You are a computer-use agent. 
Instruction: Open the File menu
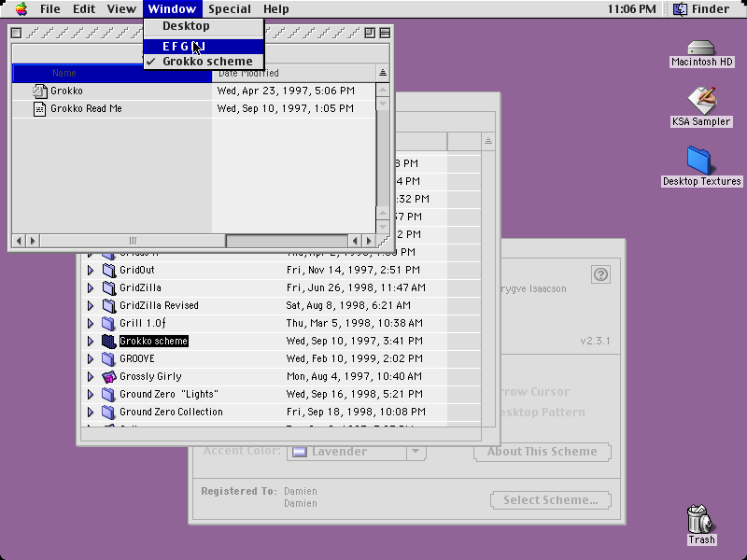click(x=50, y=9)
